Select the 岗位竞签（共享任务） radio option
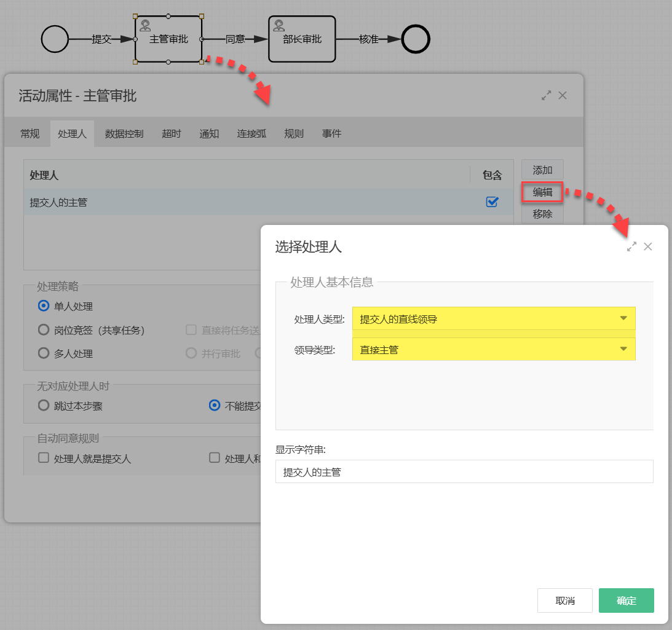The height and width of the screenshot is (630, 672). point(43,330)
